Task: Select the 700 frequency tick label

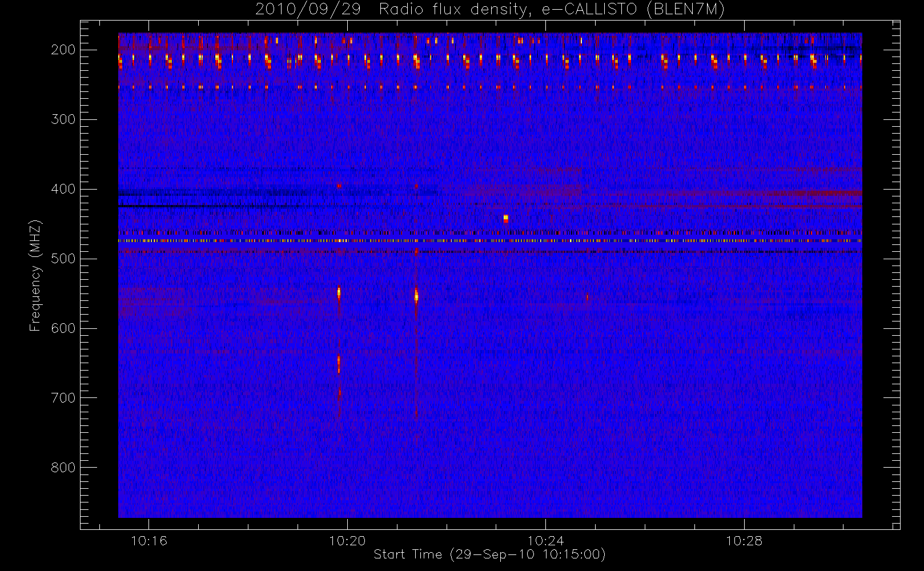Action: pos(63,398)
